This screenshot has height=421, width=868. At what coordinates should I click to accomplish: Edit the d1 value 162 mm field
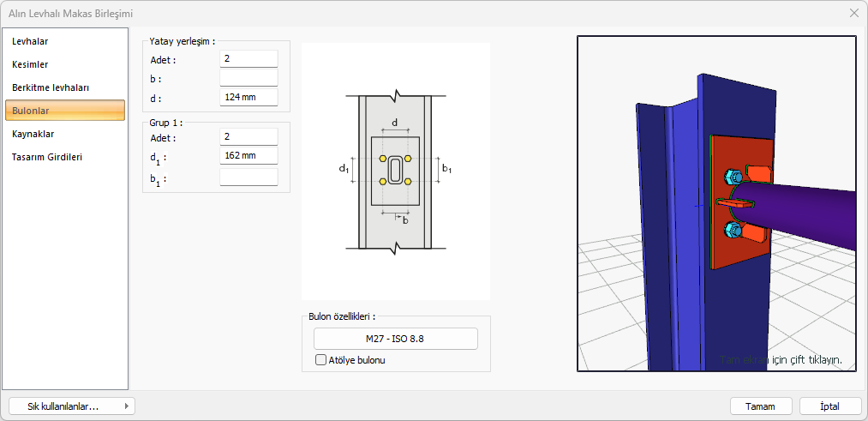[248, 156]
